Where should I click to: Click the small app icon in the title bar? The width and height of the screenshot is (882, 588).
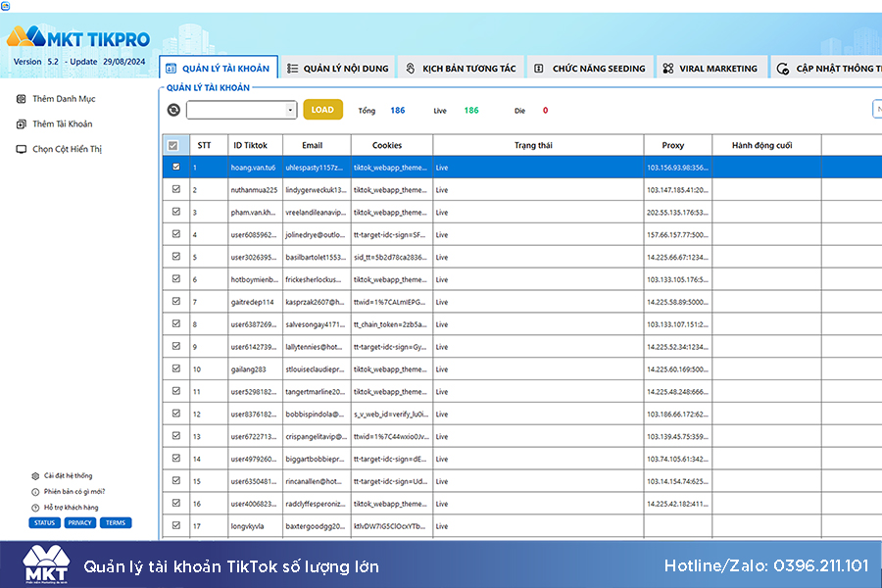[x=5, y=6]
